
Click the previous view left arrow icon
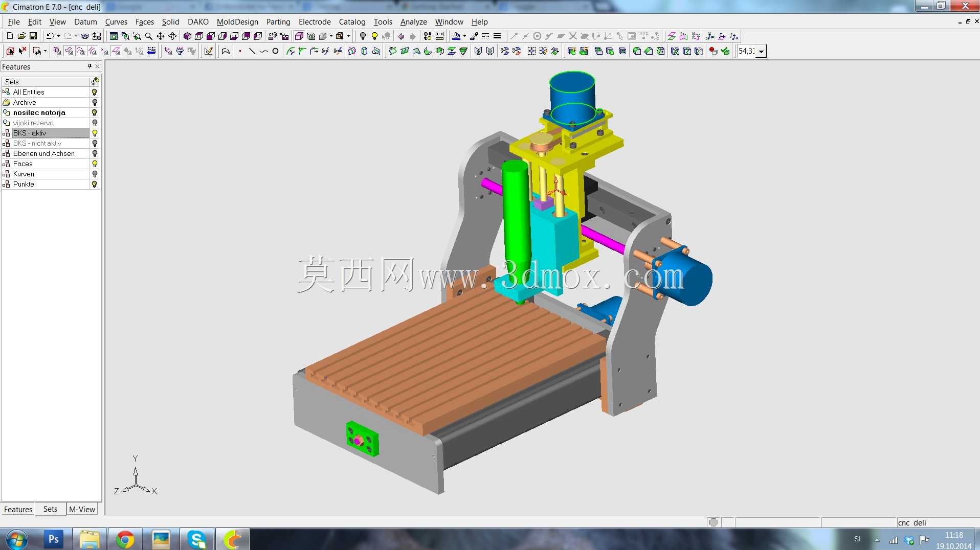(401, 36)
